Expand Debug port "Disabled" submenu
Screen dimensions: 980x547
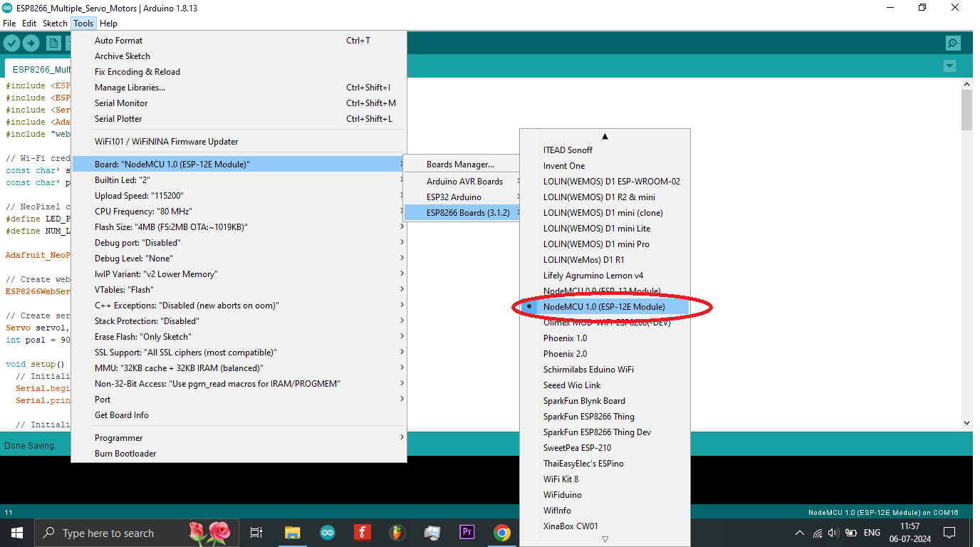(x=239, y=243)
